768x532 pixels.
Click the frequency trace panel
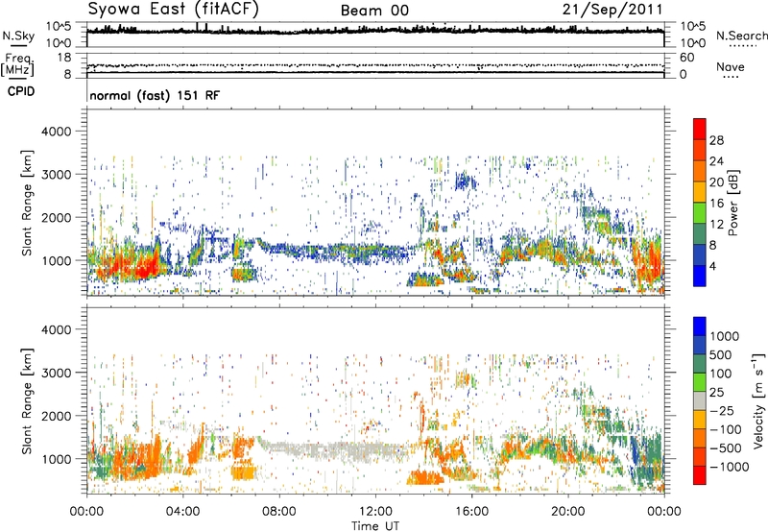pyautogui.click(x=375, y=65)
